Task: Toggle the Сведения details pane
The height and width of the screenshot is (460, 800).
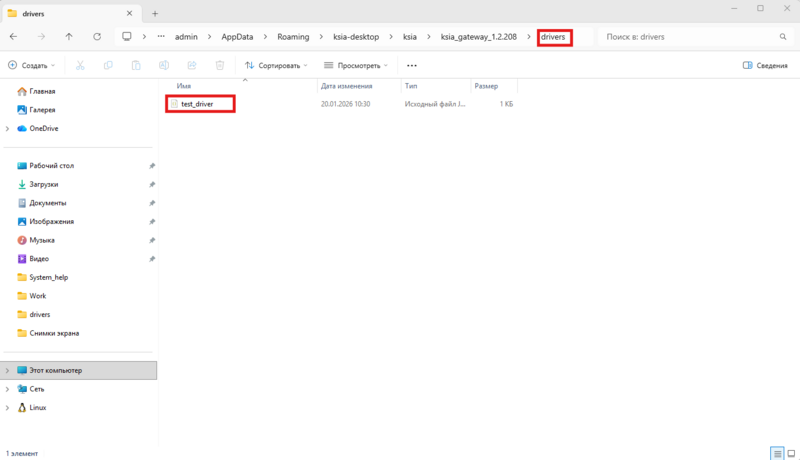Action: (765, 65)
